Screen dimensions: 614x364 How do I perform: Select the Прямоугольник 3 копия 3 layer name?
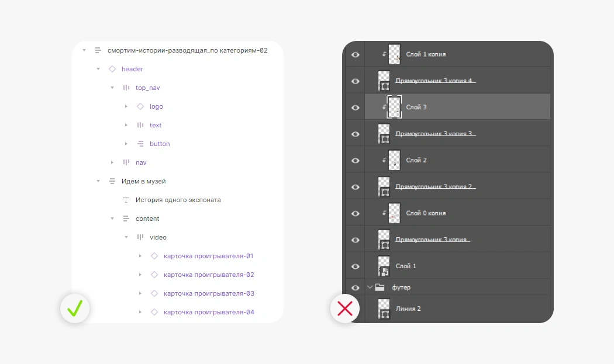coord(436,133)
